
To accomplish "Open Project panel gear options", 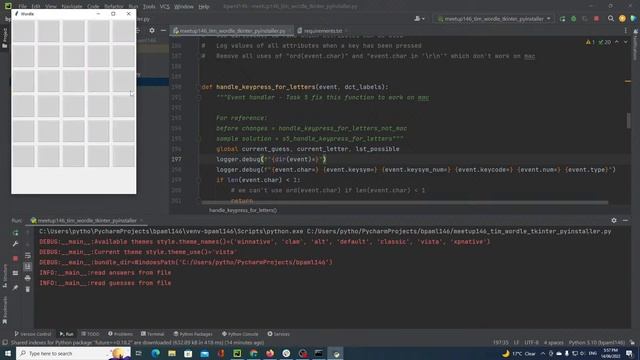I will [x=152, y=31].
